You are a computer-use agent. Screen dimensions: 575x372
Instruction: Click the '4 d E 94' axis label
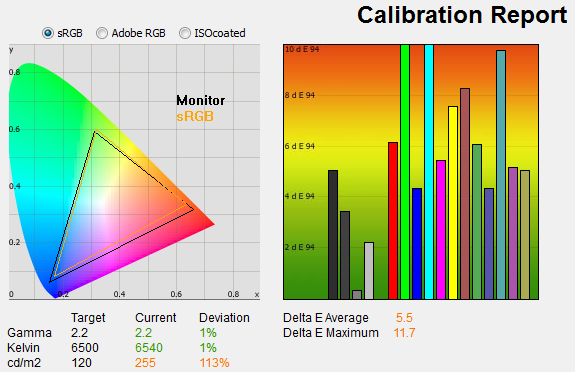pos(300,196)
